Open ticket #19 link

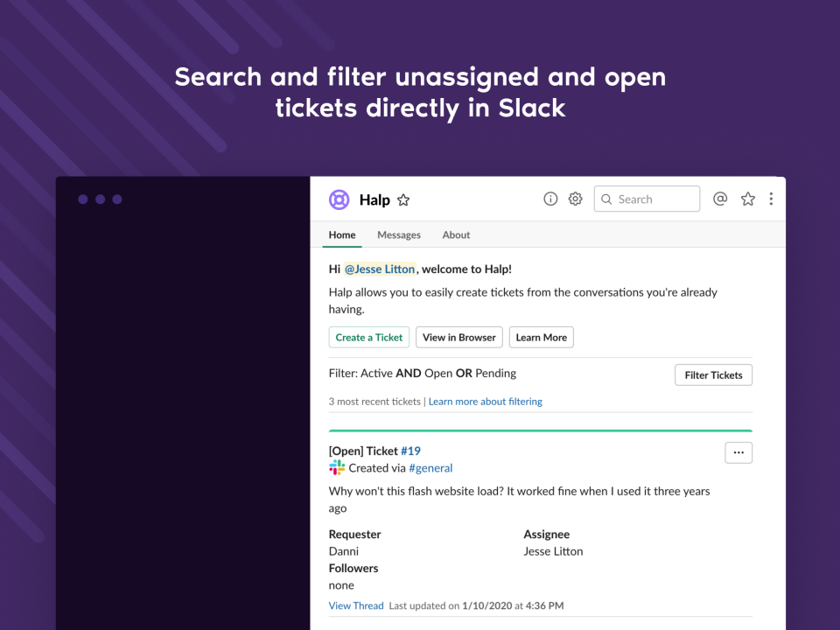click(x=410, y=451)
